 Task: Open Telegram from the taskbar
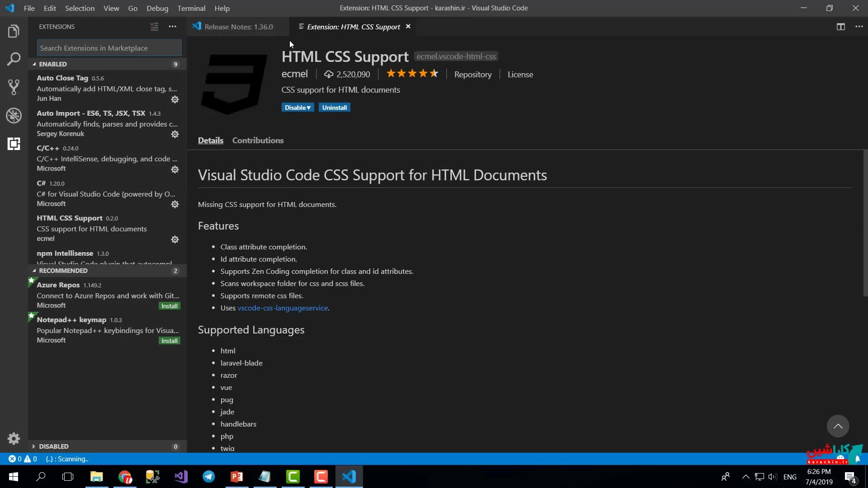pyautogui.click(x=208, y=477)
